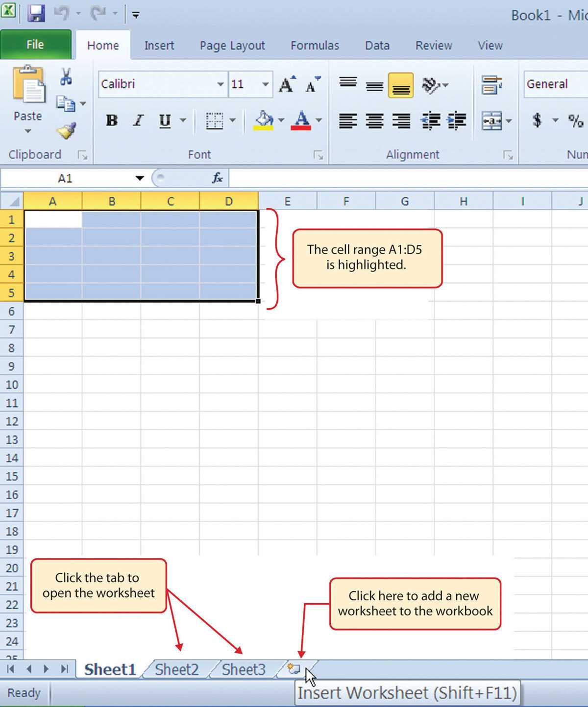
Task: Click the Insert Worksheet tab icon
Action: click(294, 669)
